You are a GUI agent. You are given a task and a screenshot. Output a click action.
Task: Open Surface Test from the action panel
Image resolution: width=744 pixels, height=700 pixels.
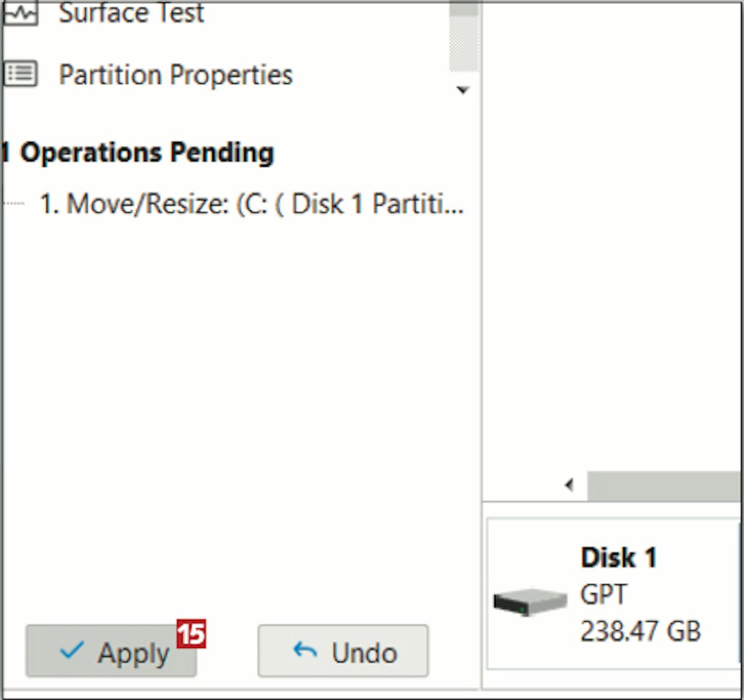(131, 13)
